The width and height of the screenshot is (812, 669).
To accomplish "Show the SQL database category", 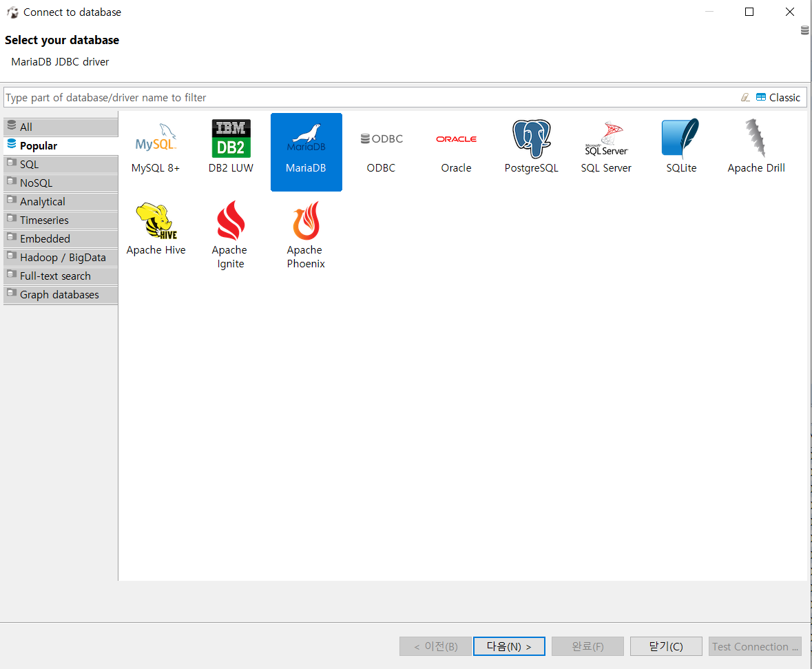I will [61, 164].
